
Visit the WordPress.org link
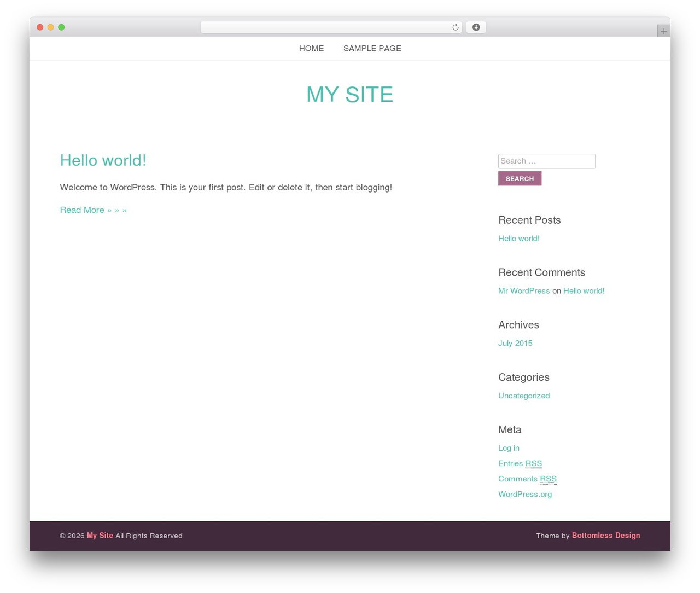[525, 494]
